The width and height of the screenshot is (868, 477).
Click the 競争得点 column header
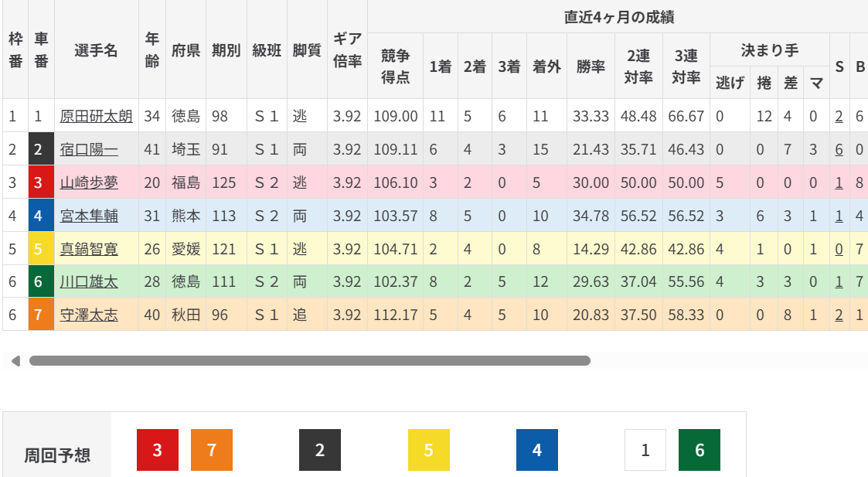[395, 66]
